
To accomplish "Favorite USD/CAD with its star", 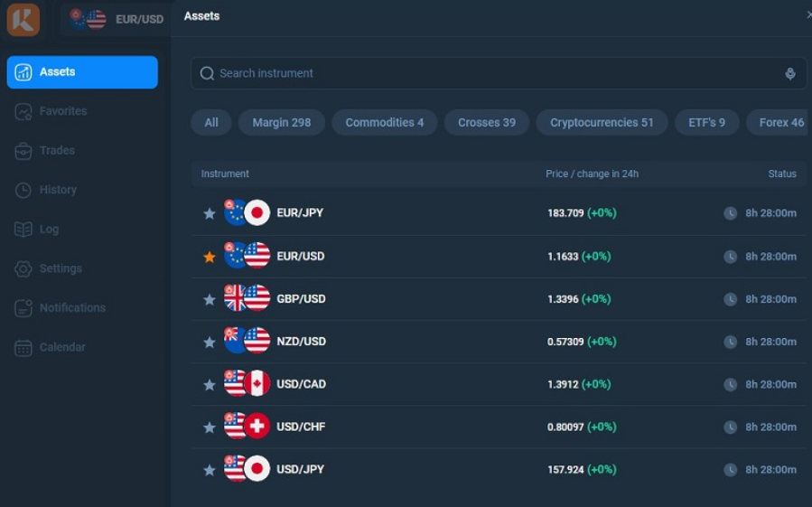I will click(210, 385).
